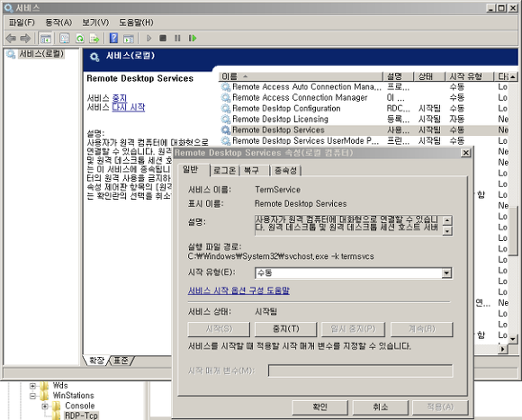Close the Remote Desktop Services properties dialog
Viewport: 522px width, 420px height.
465,153
